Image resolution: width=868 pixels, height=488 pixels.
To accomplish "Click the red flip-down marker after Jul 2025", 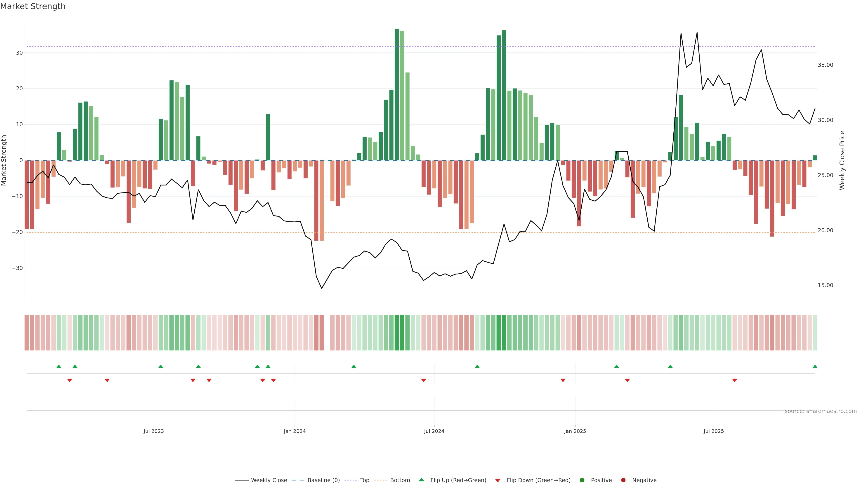I will point(735,380).
